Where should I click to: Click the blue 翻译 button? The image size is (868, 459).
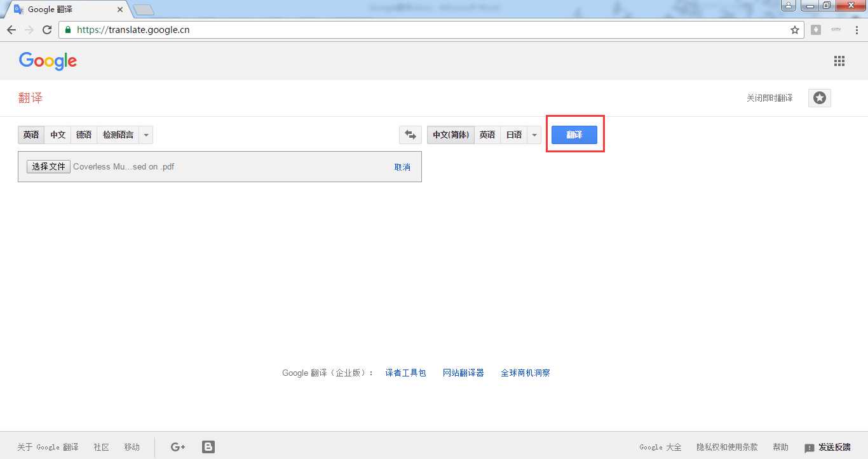(x=574, y=135)
